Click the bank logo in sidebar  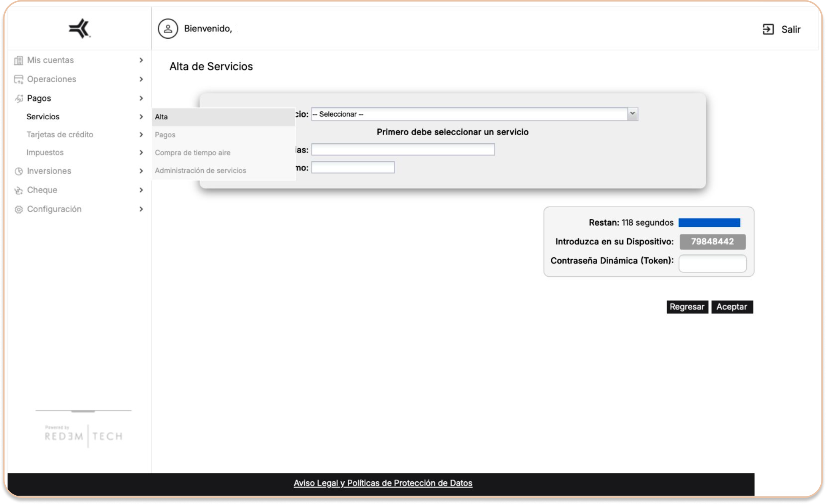point(79,28)
